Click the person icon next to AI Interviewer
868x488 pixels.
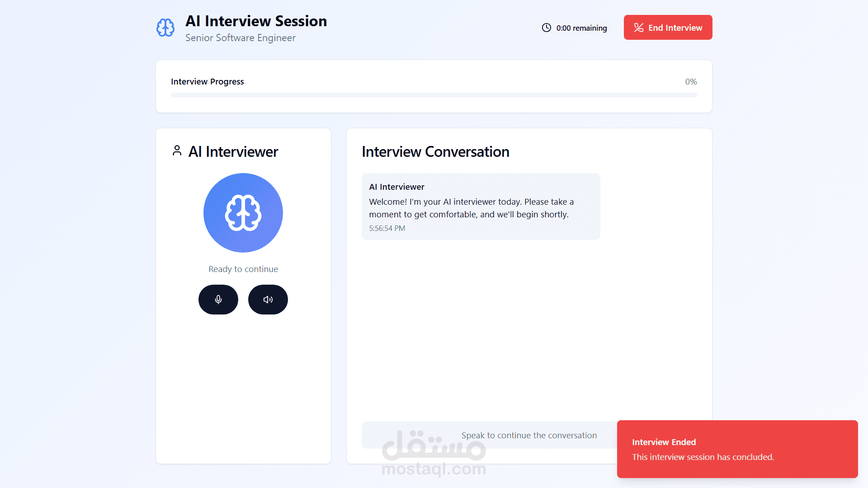tap(177, 151)
